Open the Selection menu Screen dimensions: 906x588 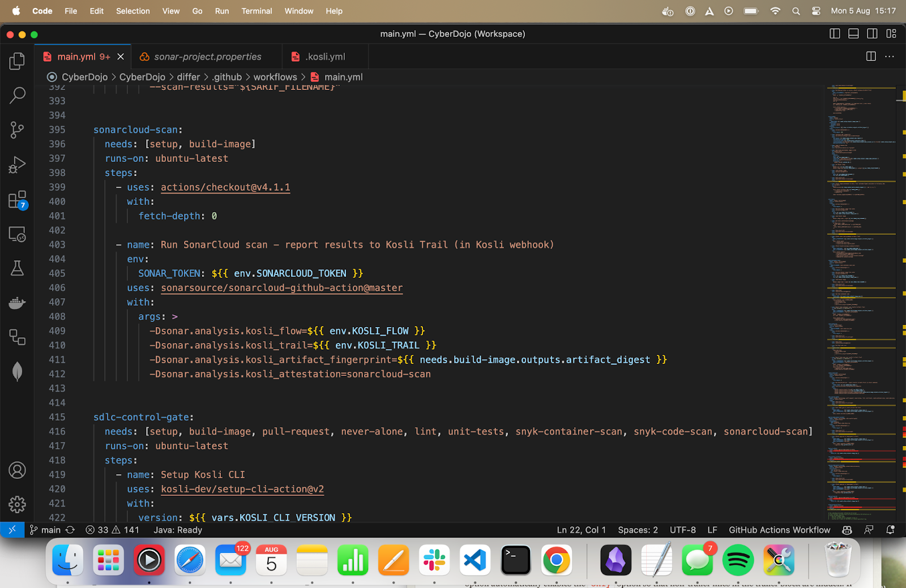133,11
